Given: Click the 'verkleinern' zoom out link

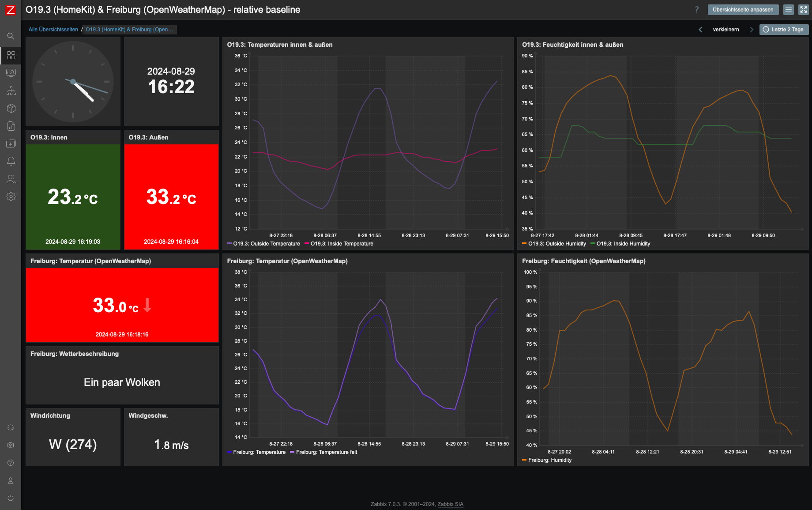Looking at the screenshot, I should point(726,30).
